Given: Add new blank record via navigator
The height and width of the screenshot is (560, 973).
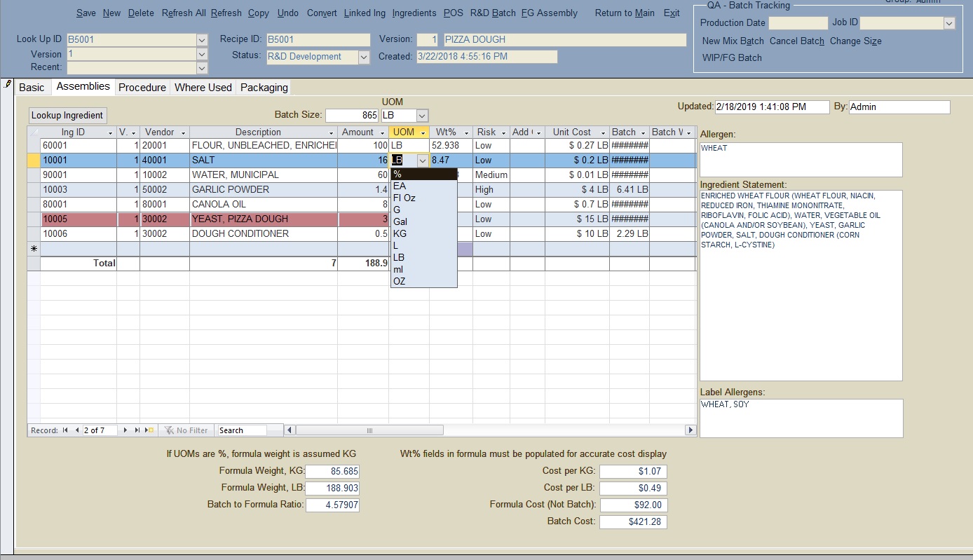Looking at the screenshot, I should tap(149, 430).
